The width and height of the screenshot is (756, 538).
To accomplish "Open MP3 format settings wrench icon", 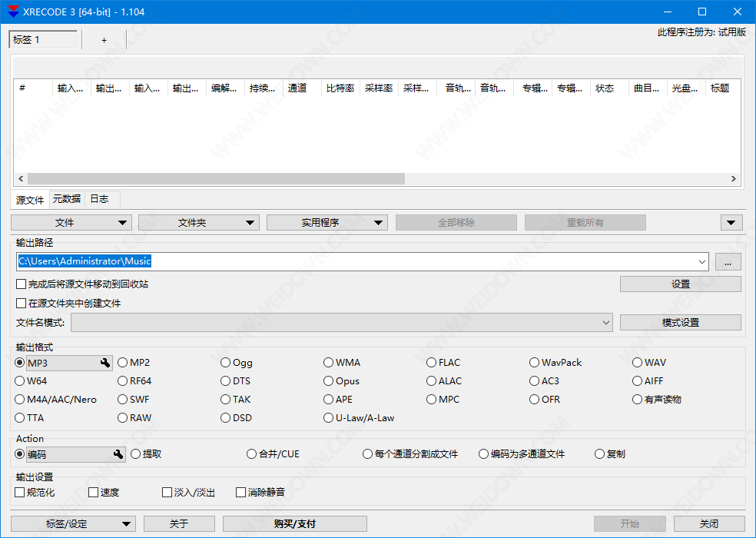I will click(104, 363).
